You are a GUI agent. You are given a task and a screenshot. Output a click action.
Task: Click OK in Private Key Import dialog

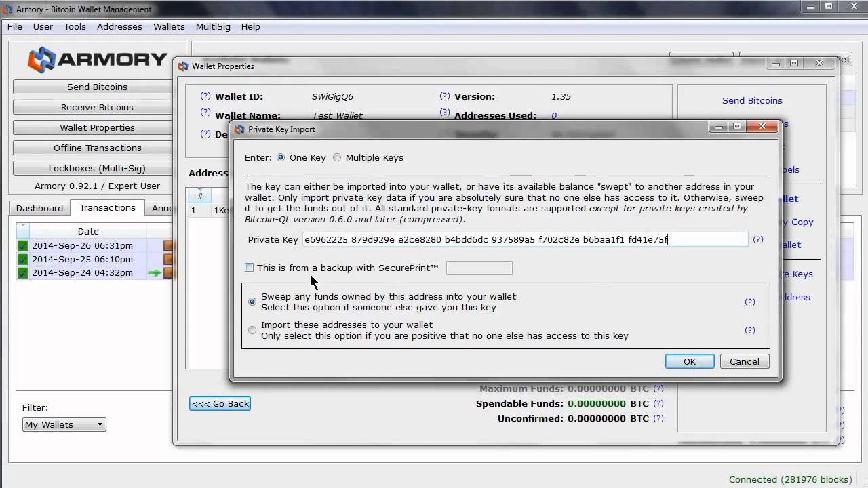690,361
